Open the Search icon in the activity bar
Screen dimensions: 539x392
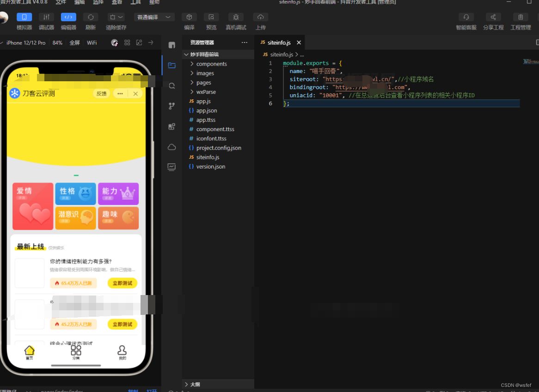171,85
